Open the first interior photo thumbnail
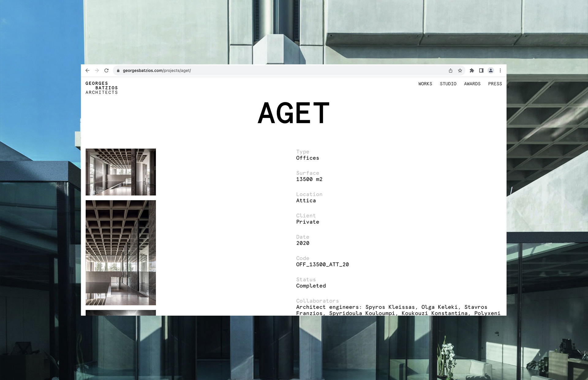The width and height of the screenshot is (588, 380). click(121, 172)
